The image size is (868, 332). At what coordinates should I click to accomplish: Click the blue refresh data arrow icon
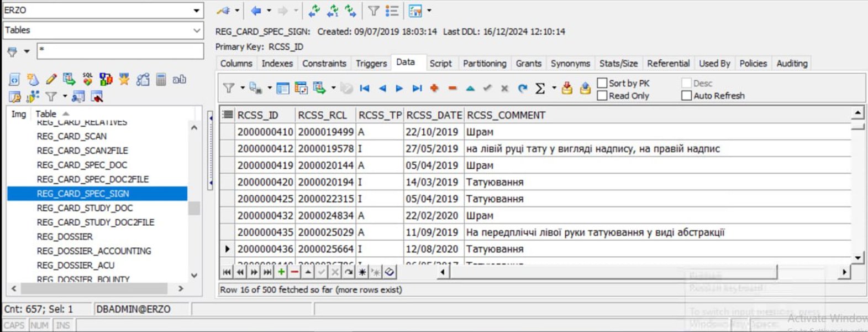522,89
